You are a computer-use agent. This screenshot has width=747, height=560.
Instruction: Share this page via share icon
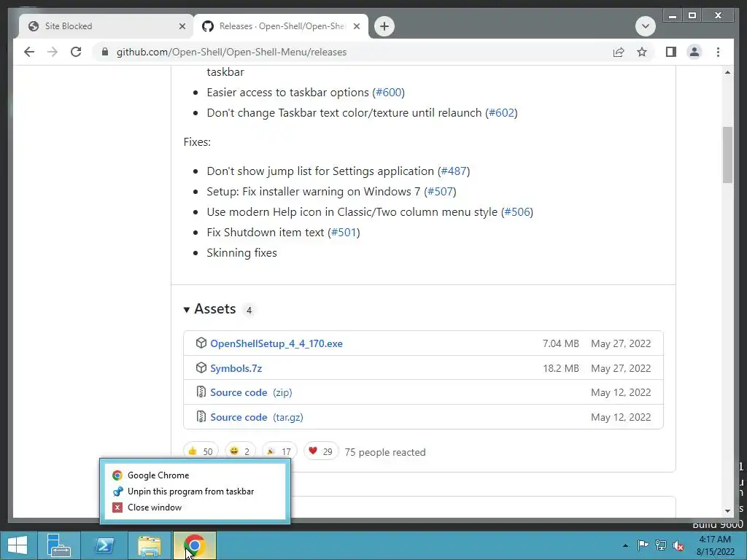pyautogui.click(x=619, y=52)
